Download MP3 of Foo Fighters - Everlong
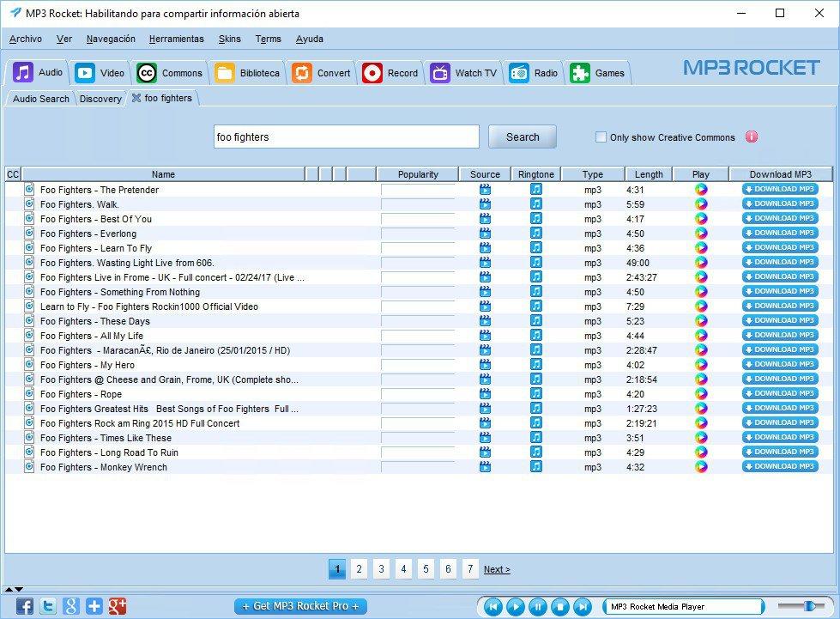The height and width of the screenshot is (619, 840). 780,234
